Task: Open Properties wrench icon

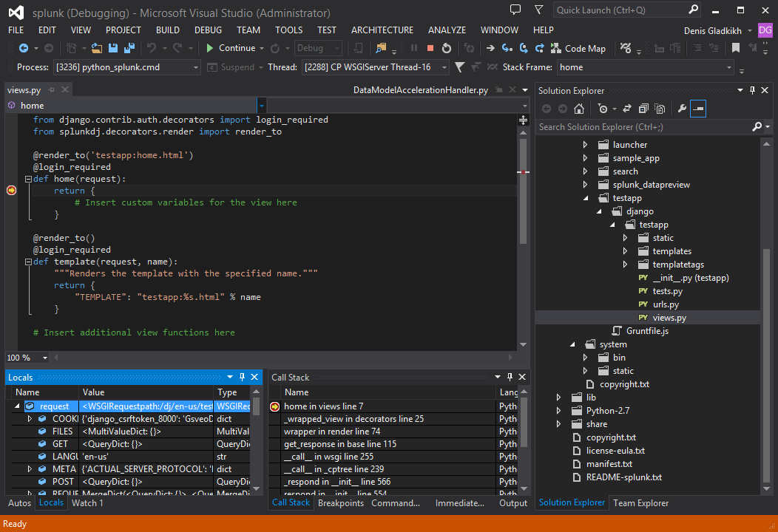Action: (x=682, y=109)
